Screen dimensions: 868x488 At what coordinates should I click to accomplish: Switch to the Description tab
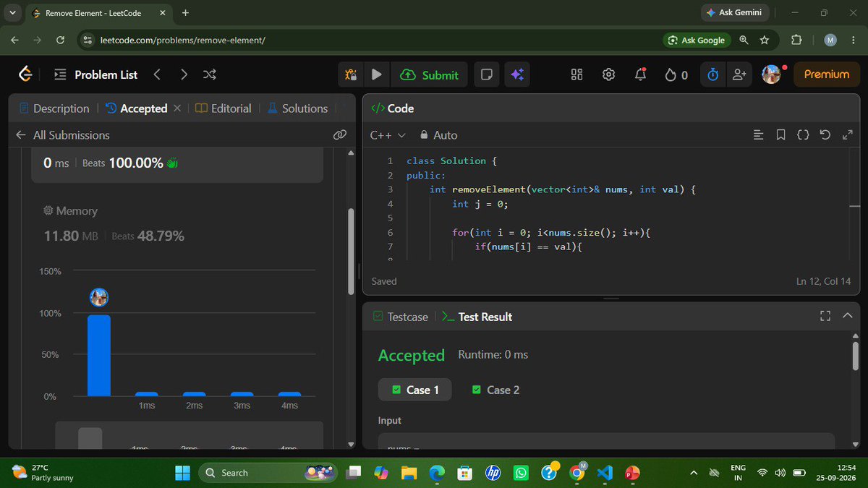[54, 108]
